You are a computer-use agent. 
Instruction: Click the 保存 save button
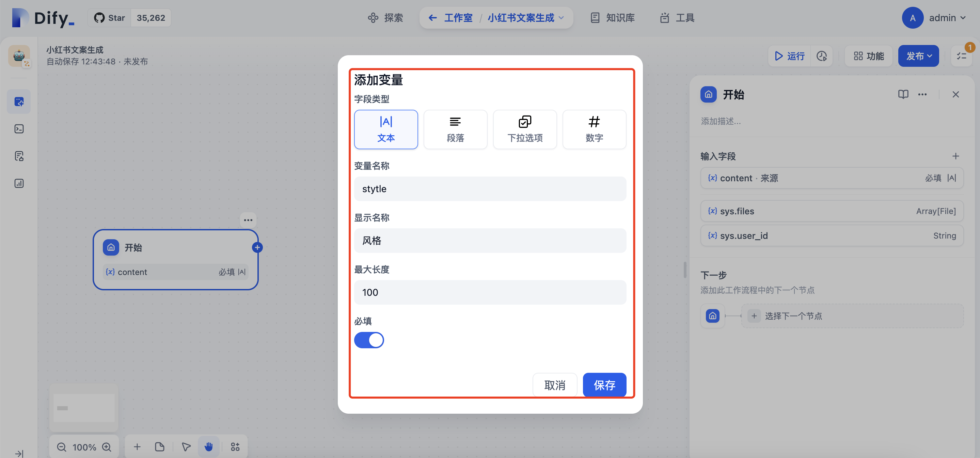click(604, 385)
